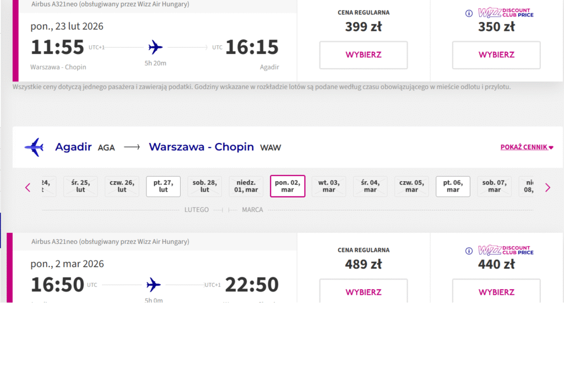Select the pt. 06 mar date tab
The width and height of the screenshot is (564, 392).
tap(453, 186)
